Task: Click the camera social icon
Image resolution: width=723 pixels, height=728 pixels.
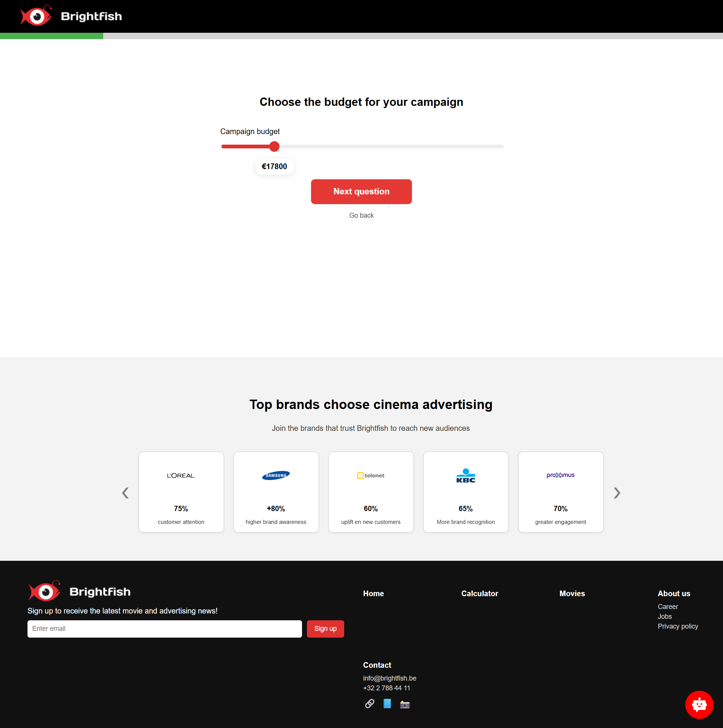Action: (x=405, y=704)
